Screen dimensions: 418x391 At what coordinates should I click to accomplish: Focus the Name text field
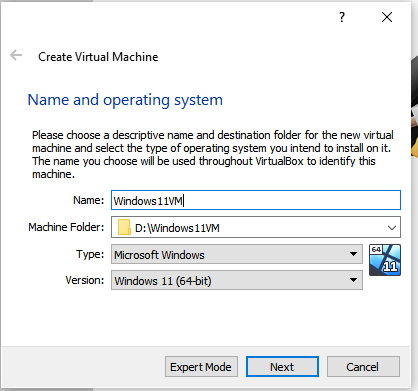point(256,200)
